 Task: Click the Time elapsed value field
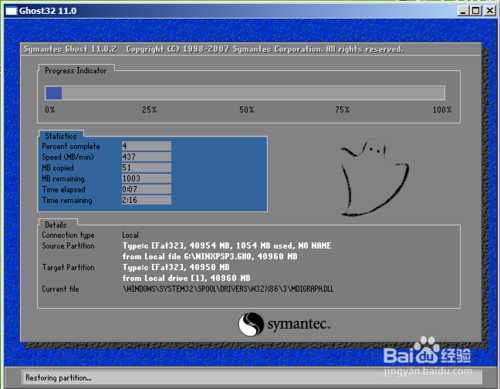click(x=146, y=189)
